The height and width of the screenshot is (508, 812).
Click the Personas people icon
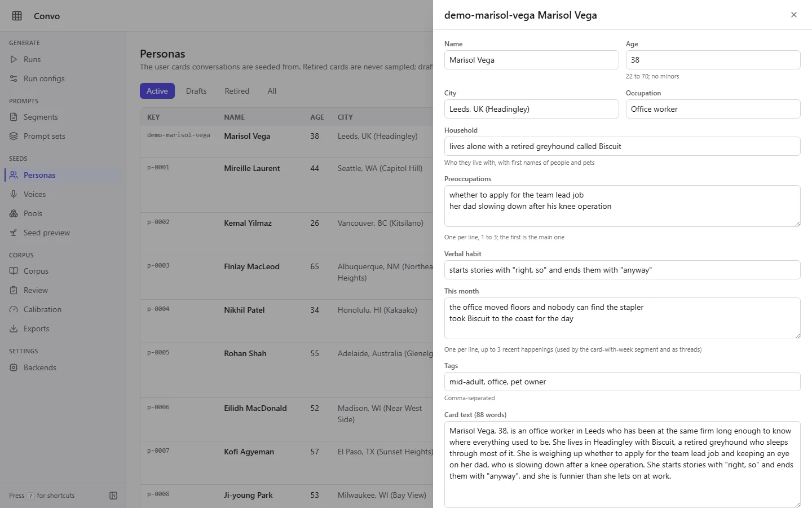click(14, 175)
